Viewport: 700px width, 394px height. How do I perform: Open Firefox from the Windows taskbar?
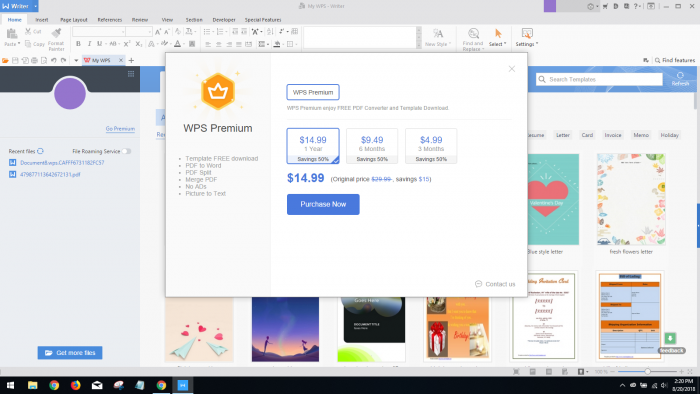pyautogui.click(x=75, y=385)
